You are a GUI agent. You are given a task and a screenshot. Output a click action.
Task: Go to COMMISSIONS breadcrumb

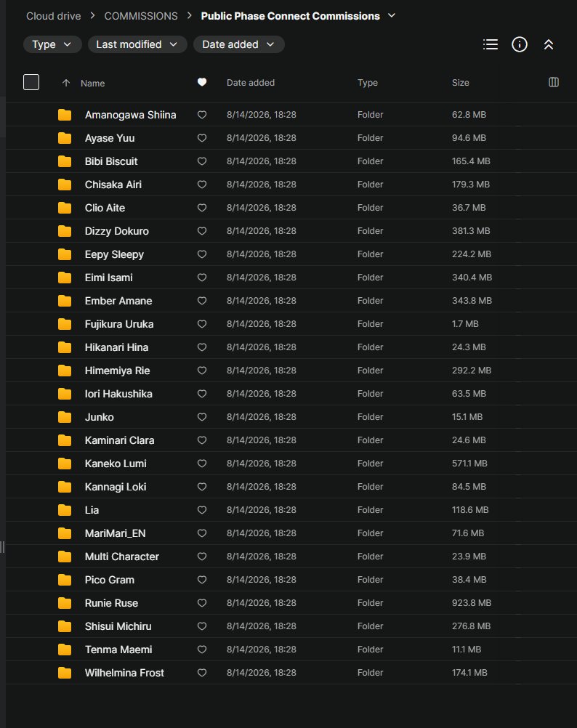tap(141, 16)
